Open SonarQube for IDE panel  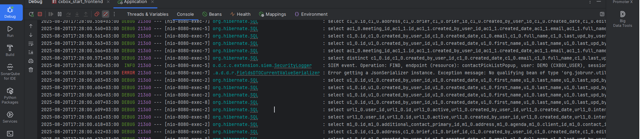pyautogui.click(x=10, y=72)
